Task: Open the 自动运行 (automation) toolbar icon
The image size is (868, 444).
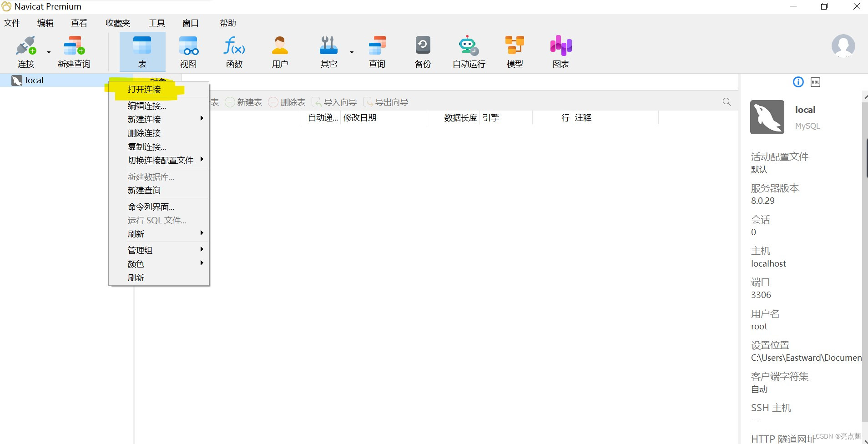Action: click(469, 51)
